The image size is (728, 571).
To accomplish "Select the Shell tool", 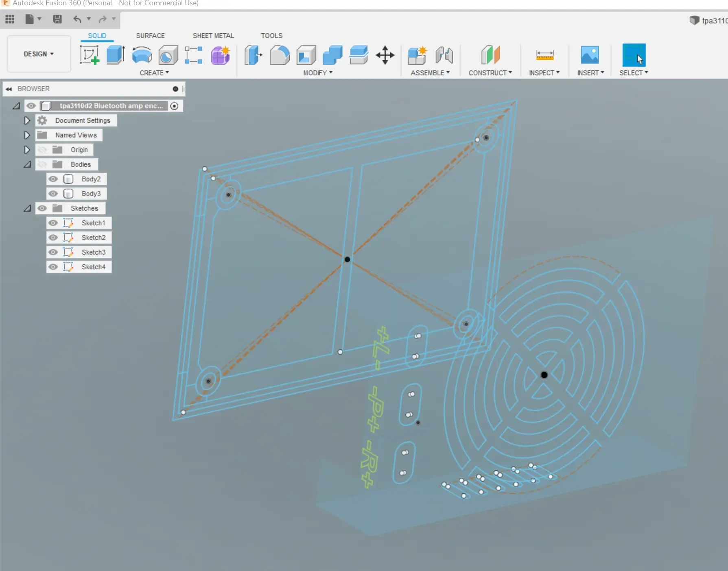I will 306,55.
